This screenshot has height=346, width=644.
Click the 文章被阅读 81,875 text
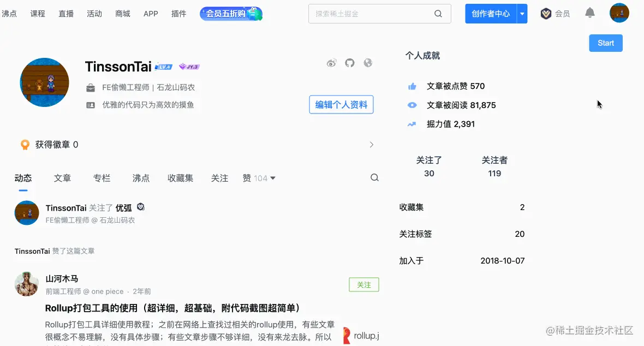(x=461, y=105)
